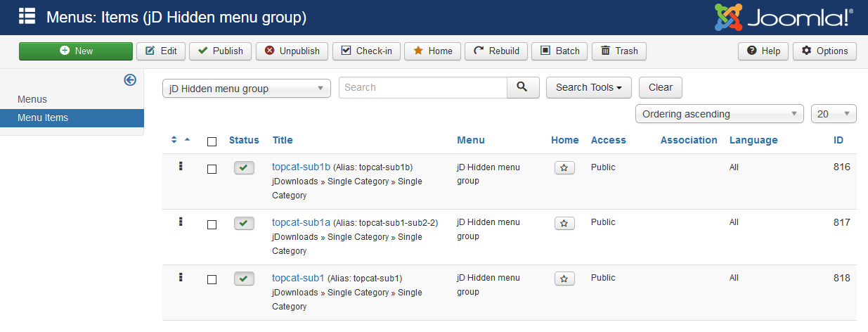
Task: Focus the Search input field
Action: (x=423, y=87)
